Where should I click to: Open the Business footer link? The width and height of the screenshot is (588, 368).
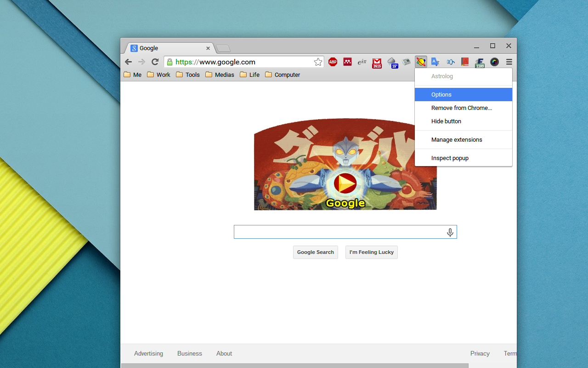(x=190, y=353)
